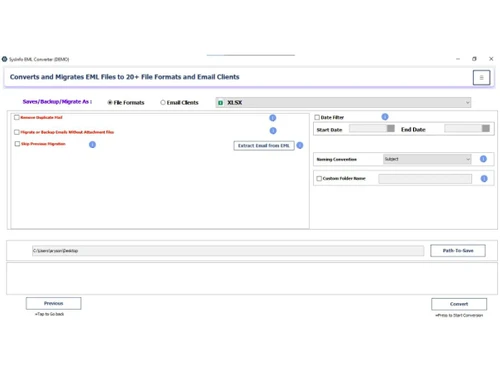Click info icon for Naming Convention
The height and width of the screenshot is (375, 500).
tap(483, 159)
